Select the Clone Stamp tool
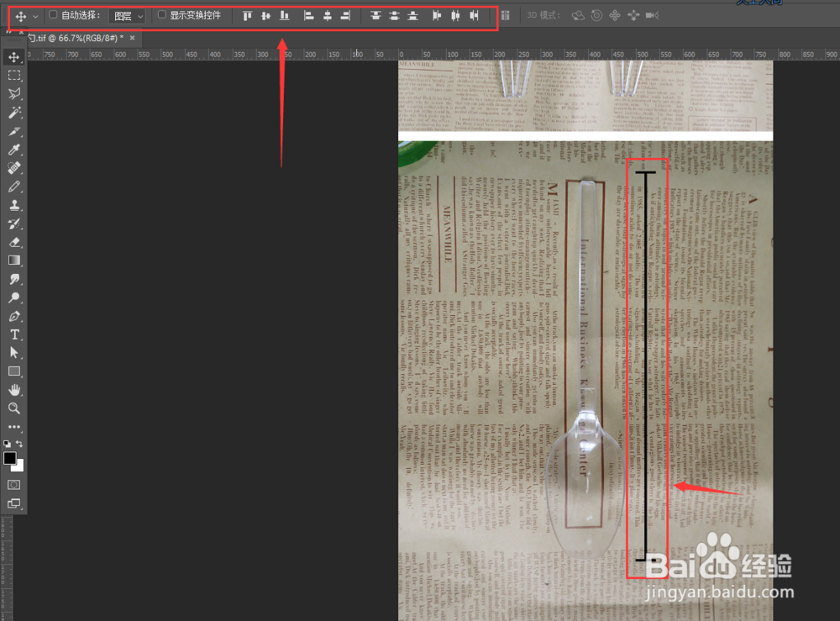The width and height of the screenshot is (840, 621). [14, 205]
